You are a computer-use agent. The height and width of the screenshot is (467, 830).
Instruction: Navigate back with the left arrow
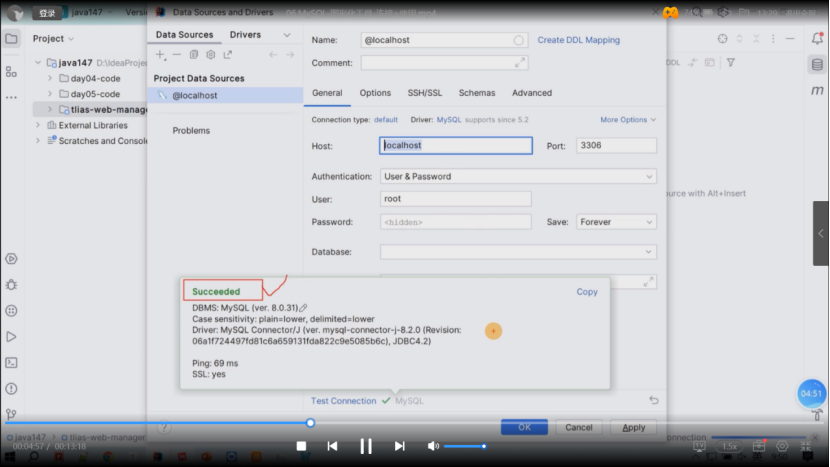coord(273,55)
